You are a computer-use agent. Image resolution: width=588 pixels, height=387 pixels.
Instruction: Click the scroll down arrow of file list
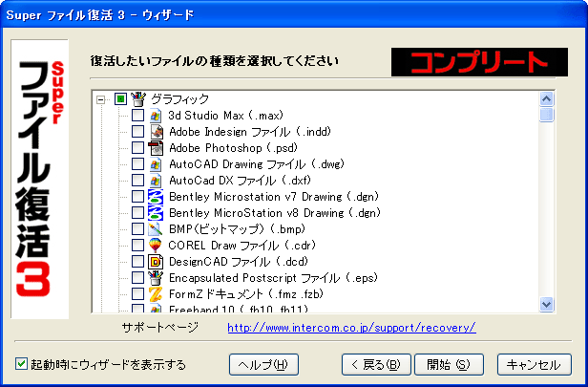[546, 304]
